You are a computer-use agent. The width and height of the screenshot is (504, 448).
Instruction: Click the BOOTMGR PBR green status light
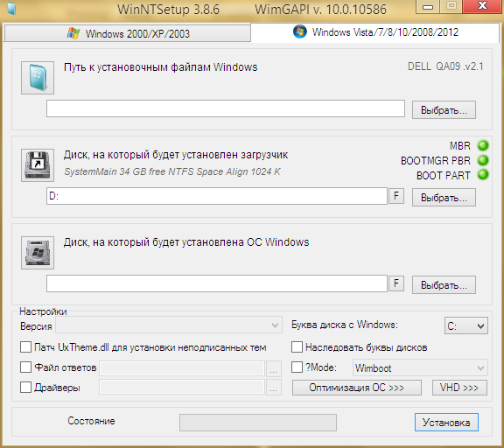pos(483,160)
